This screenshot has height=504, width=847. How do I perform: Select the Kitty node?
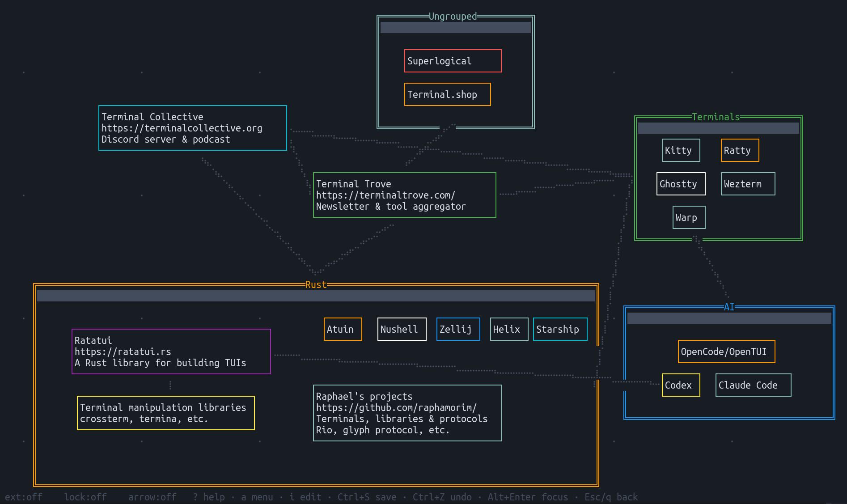click(x=681, y=150)
